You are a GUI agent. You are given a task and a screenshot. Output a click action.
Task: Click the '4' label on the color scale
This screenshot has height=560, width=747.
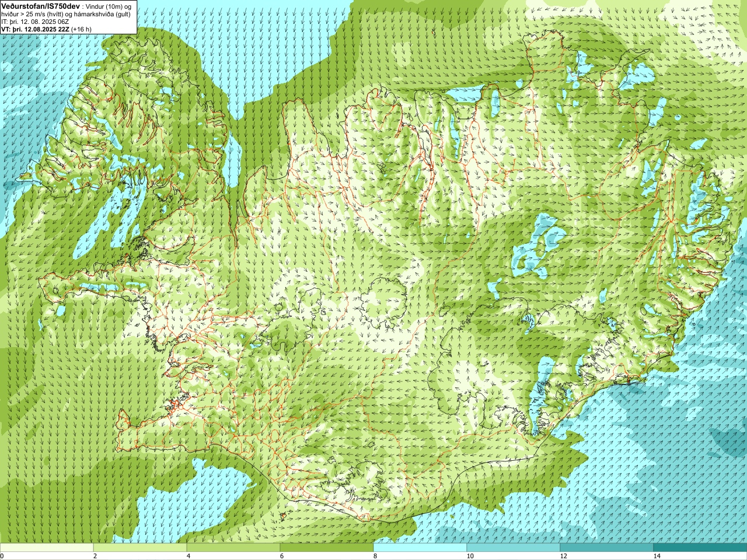[x=189, y=556]
